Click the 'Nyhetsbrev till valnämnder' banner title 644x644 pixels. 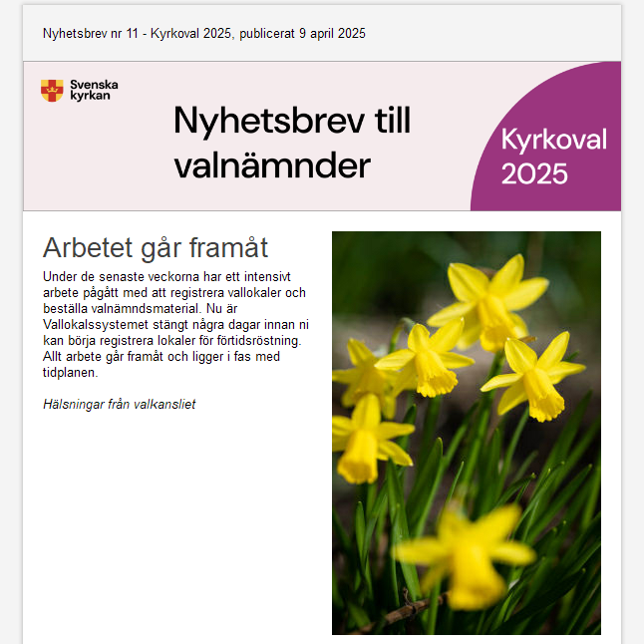(x=292, y=143)
